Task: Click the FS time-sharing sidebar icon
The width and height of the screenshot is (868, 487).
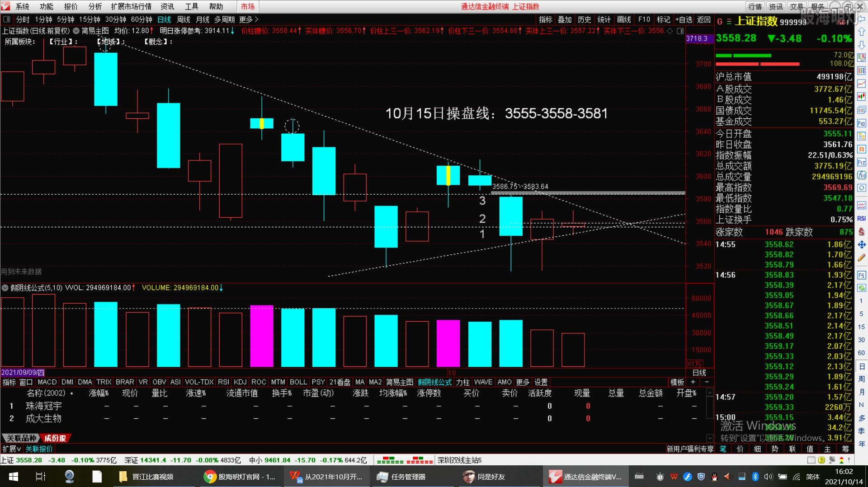Action: pos(861,275)
